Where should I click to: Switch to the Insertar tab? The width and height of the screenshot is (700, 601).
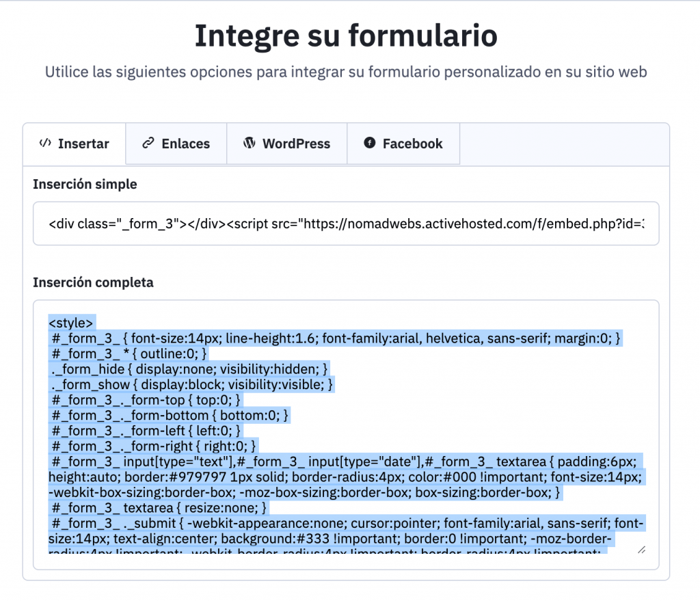point(74,144)
